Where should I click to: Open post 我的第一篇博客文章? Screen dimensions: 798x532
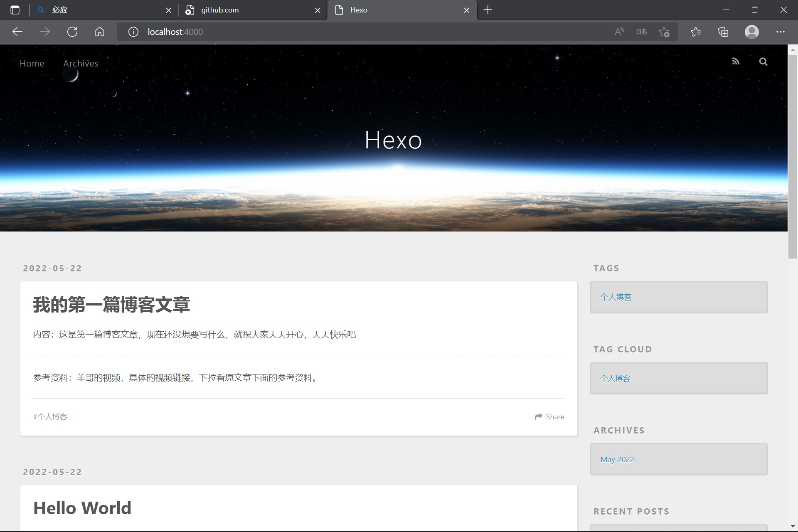[x=111, y=305]
